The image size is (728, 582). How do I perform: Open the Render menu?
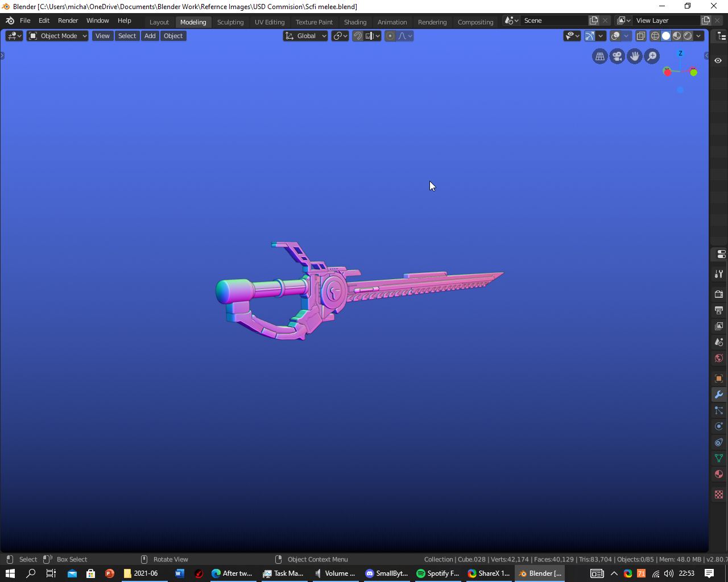[x=68, y=20]
